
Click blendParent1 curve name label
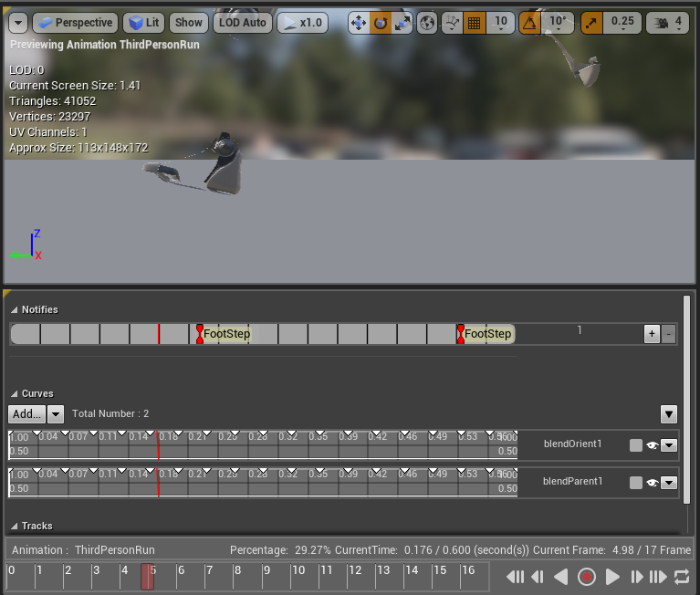(x=572, y=482)
